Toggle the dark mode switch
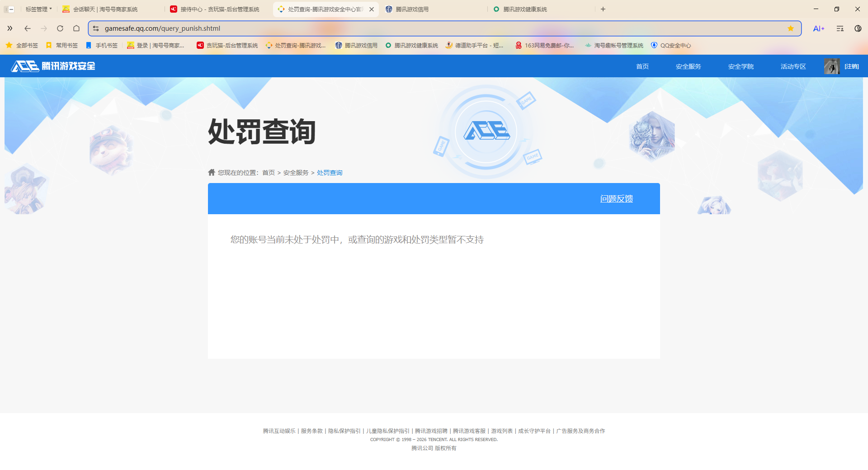 click(858, 28)
